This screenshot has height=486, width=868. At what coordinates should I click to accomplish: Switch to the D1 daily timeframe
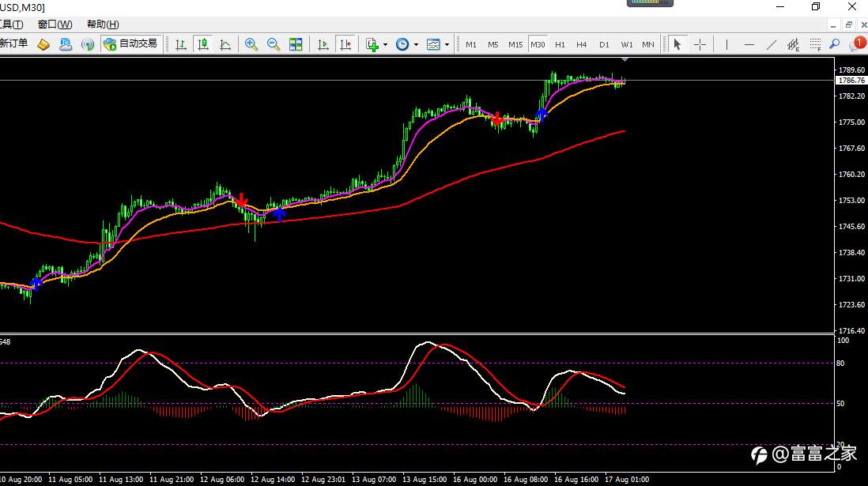click(x=605, y=44)
